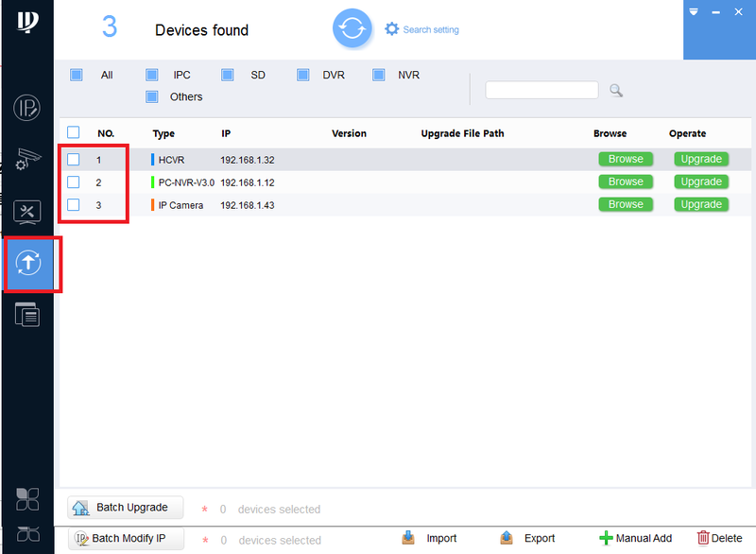The height and width of the screenshot is (554, 756).
Task: Open the four-squares icon in the sidebar
Action: click(x=27, y=498)
